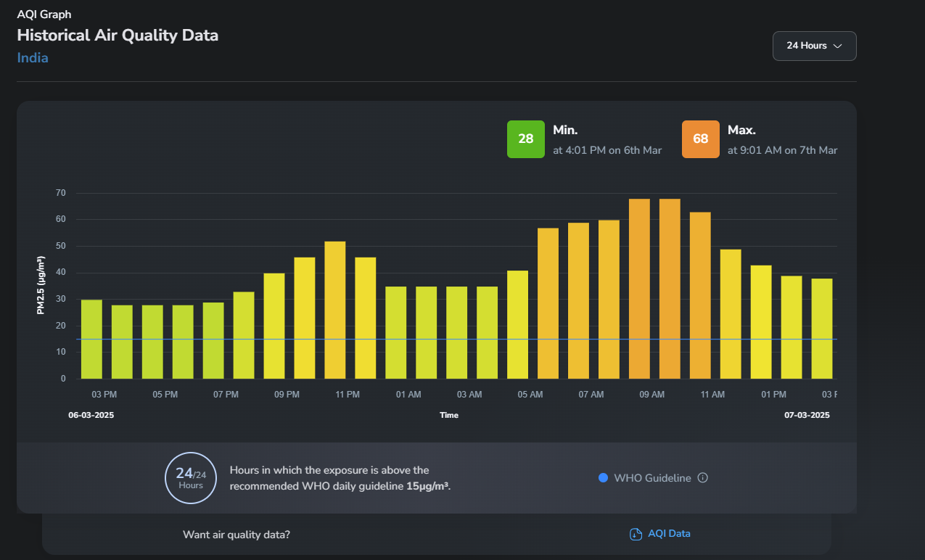This screenshot has height=560, width=925.
Task: Select the bar reaching 57 after 05 AM
Action: [548, 303]
